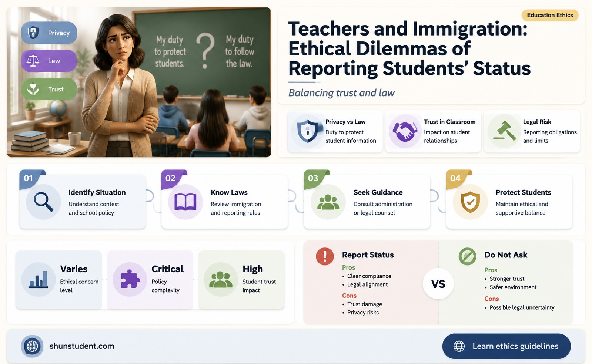Click the Identify Situation heading
This screenshot has height=364, width=592.
coord(97,192)
